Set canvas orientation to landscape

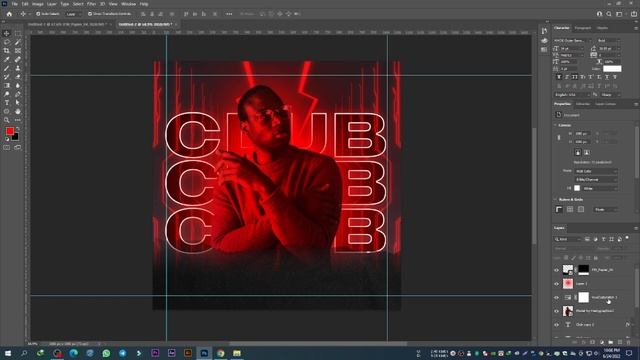587,152
